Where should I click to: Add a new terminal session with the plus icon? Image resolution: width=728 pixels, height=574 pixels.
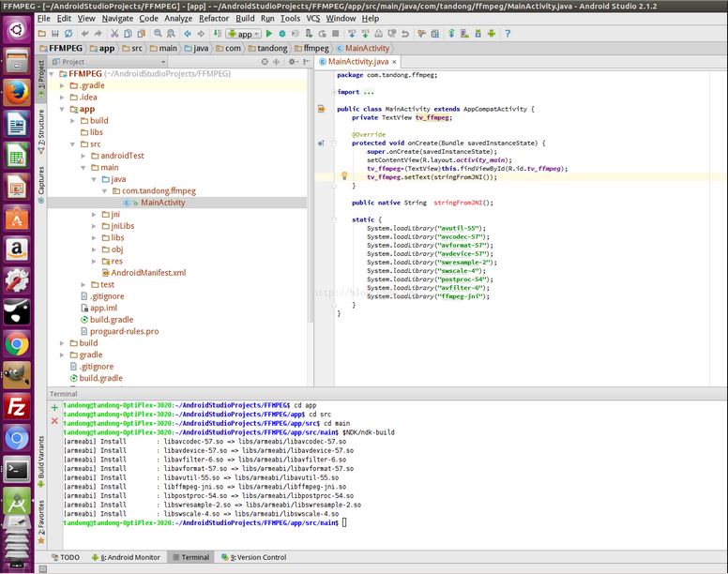point(54,407)
